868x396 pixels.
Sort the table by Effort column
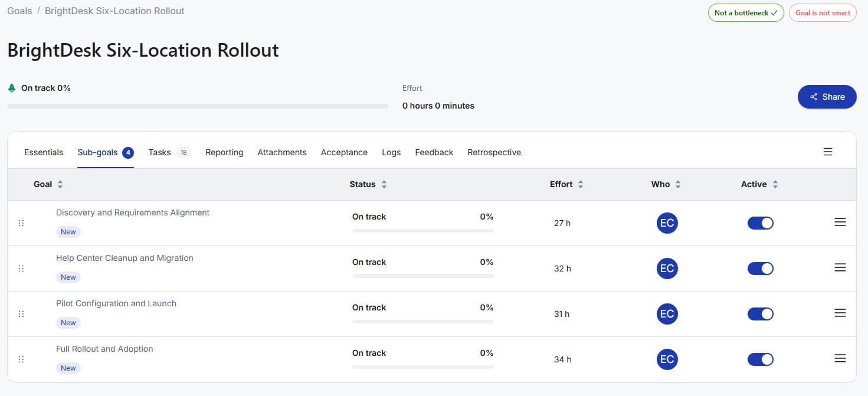[x=581, y=184]
